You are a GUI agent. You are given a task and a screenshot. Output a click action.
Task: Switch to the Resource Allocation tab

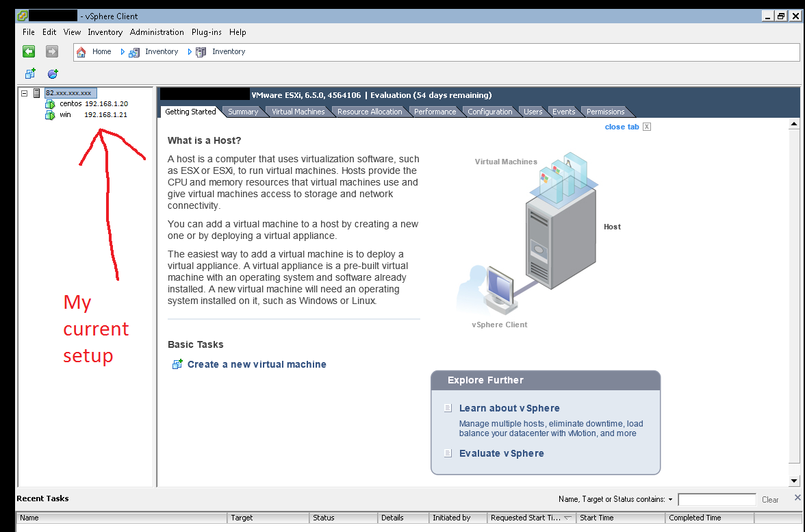[370, 112]
